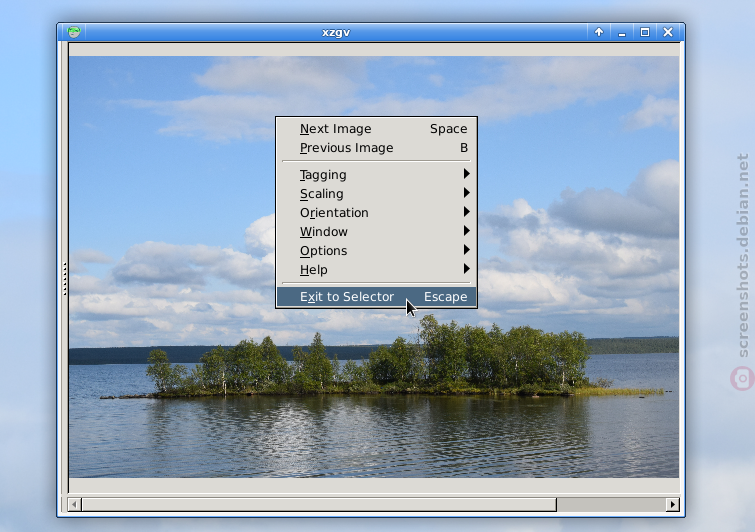
Task: Click the horizontal scrollbar right arrow
Action: tap(673, 505)
